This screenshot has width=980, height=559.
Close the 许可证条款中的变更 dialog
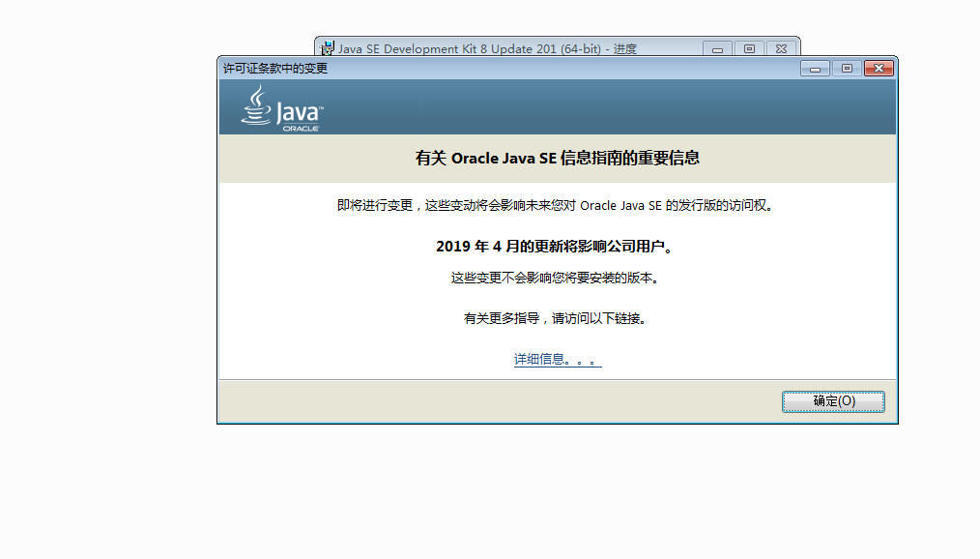(x=879, y=68)
